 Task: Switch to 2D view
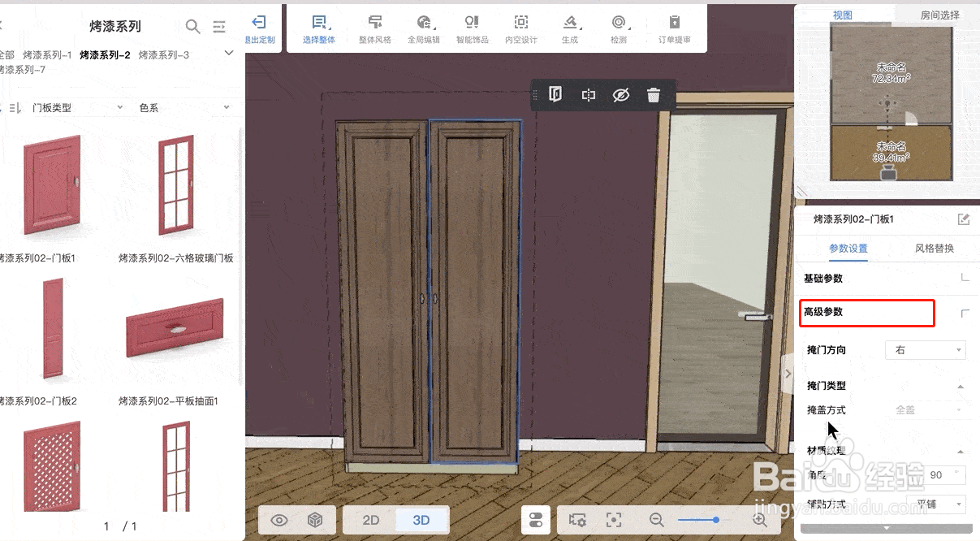coord(371,521)
